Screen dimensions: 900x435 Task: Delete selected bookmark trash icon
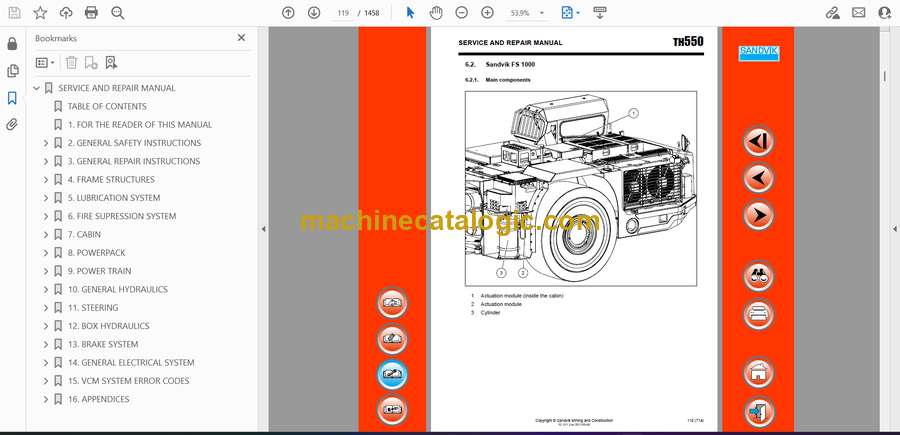[71, 63]
